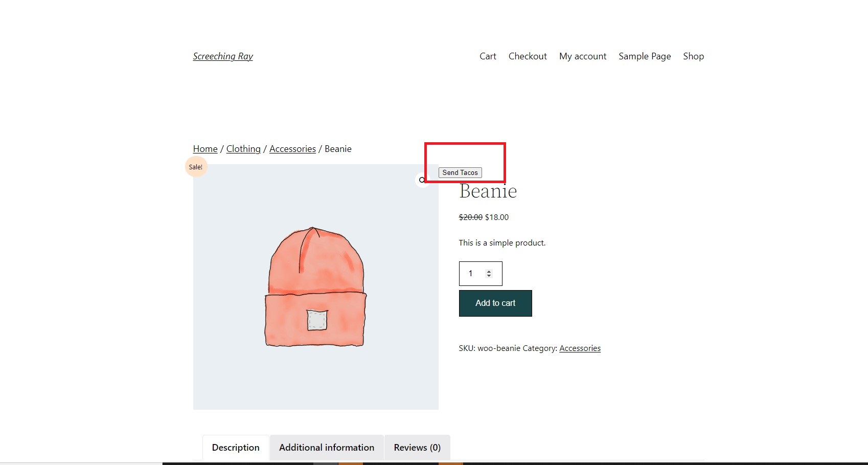The height and width of the screenshot is (465, 868).
Task: Follow the Accessories breadcrumb link
Action: pyautogui.click(x=292, y=148)
